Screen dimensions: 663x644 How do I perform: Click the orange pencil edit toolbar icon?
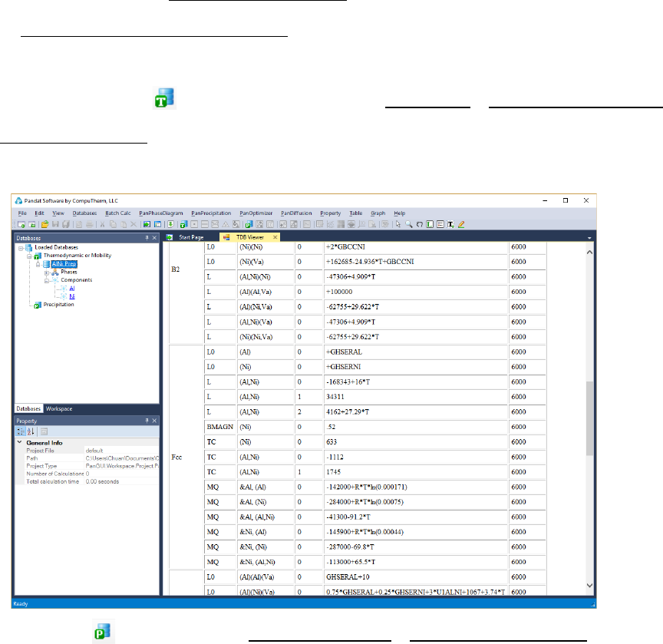coord(461,225)
